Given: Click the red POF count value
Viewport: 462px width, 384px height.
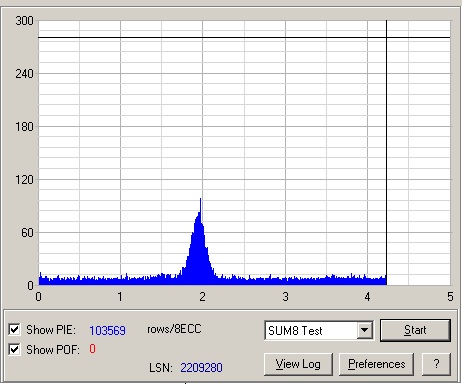Looking at the screenshot, I should click(x=92, y=349).
